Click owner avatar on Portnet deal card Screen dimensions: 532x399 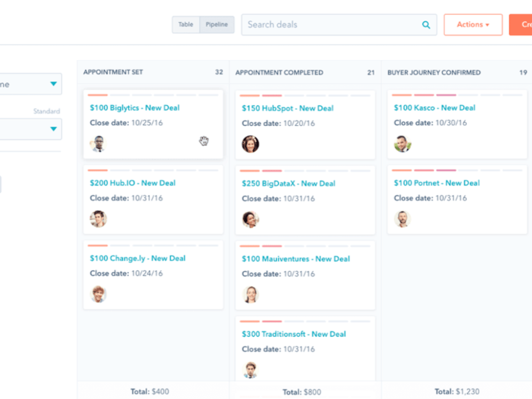[402, 219]
